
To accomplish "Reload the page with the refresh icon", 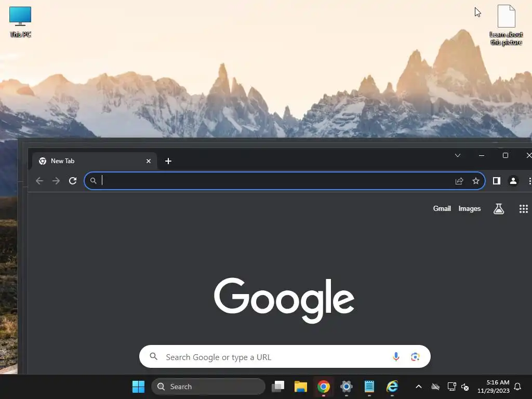I will coord(73,181).
